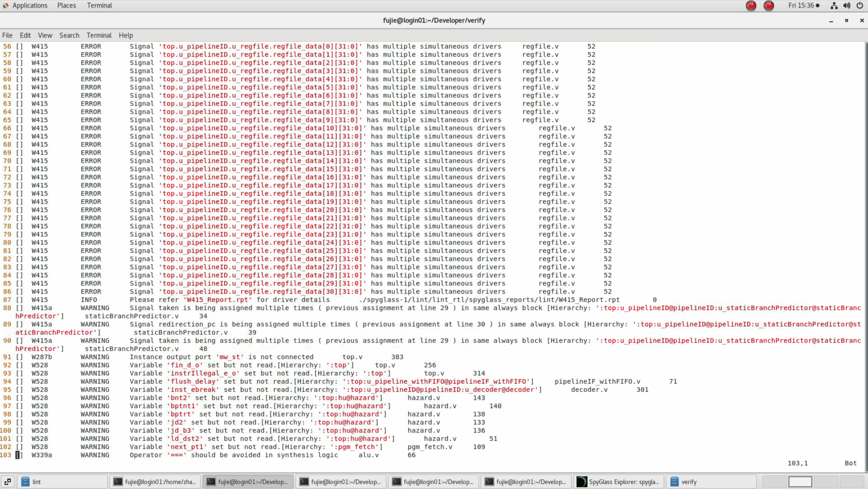Screen dimensions: 868x489
Task: Click 'next_pt1' variable on line 102
Action: 187,447
